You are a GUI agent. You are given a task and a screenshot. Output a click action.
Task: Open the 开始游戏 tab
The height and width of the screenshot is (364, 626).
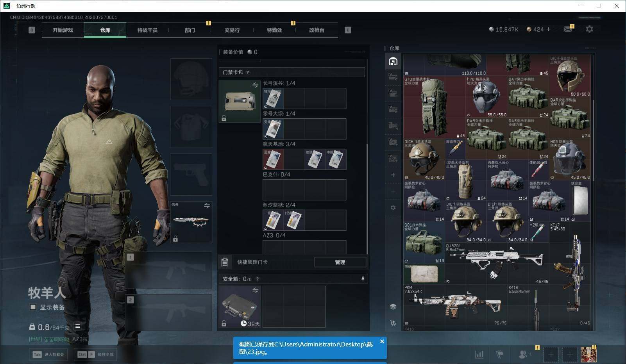coord(63,30)
